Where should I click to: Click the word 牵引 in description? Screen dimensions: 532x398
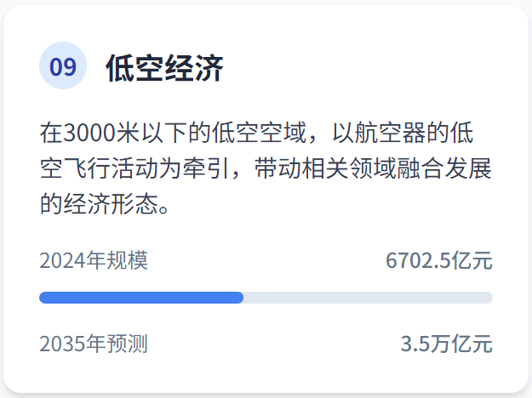point(206,168)
